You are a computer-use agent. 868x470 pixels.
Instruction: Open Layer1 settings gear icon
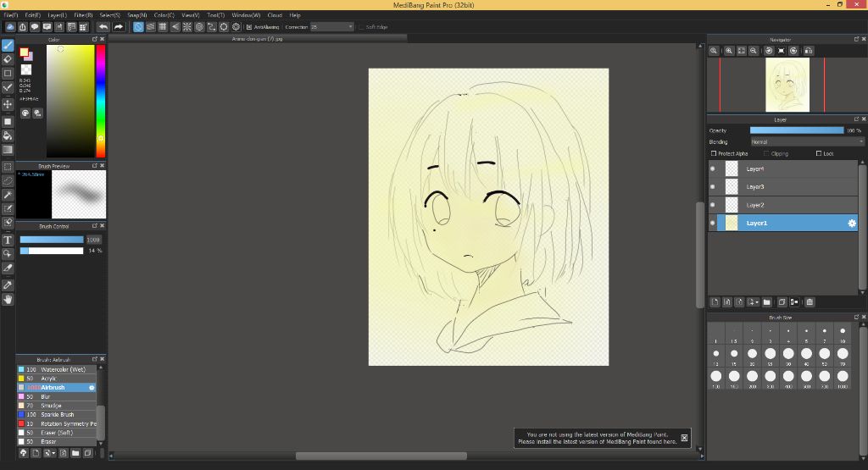click(852, 223)
